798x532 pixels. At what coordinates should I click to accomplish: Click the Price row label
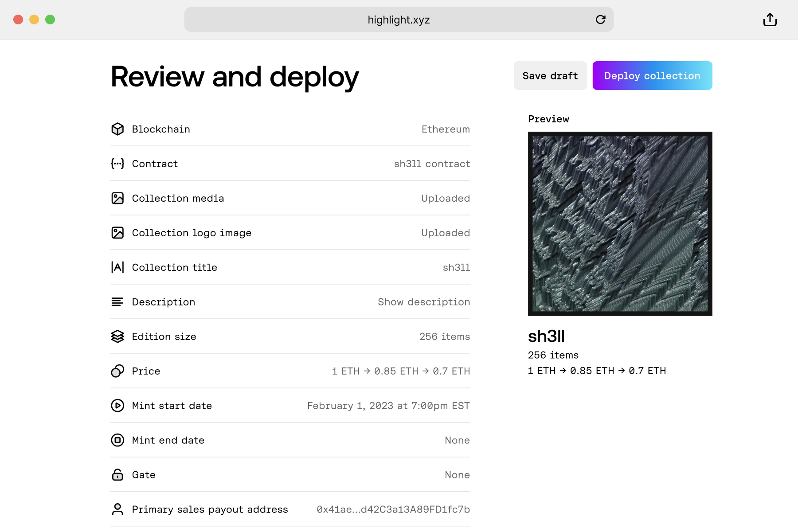[x=146, y=371]
